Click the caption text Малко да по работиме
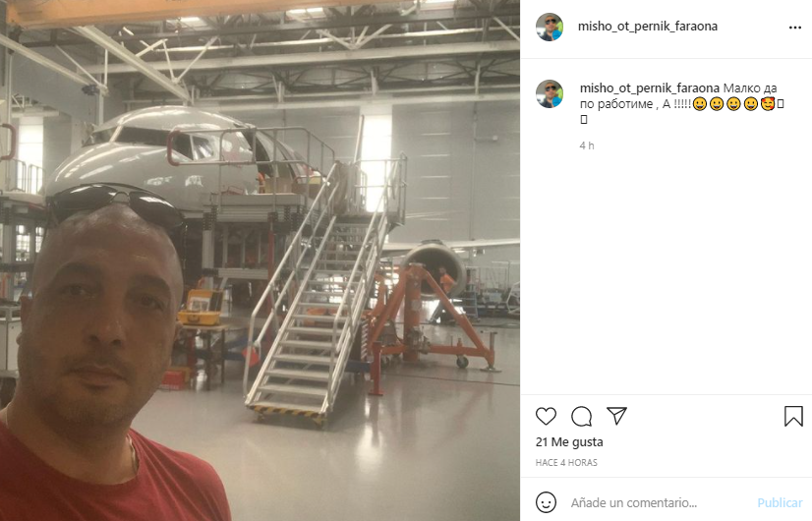812x521 pixels. tap(678, 95)
